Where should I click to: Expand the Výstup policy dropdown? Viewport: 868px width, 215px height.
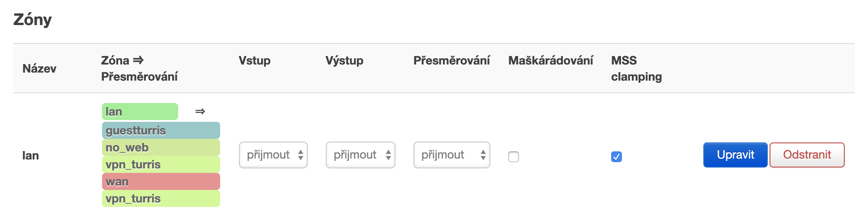click(x=360, y=155)
